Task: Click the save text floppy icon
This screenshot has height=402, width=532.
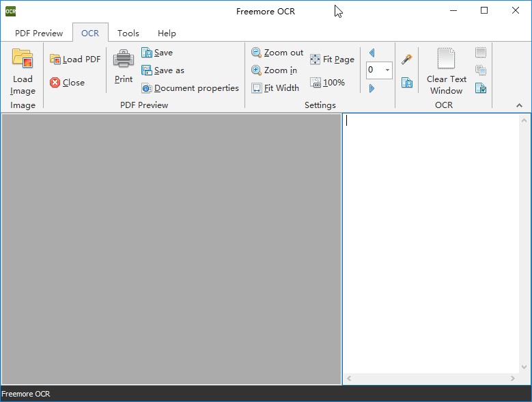Action: pyautogui.click(x=406, y=83)
